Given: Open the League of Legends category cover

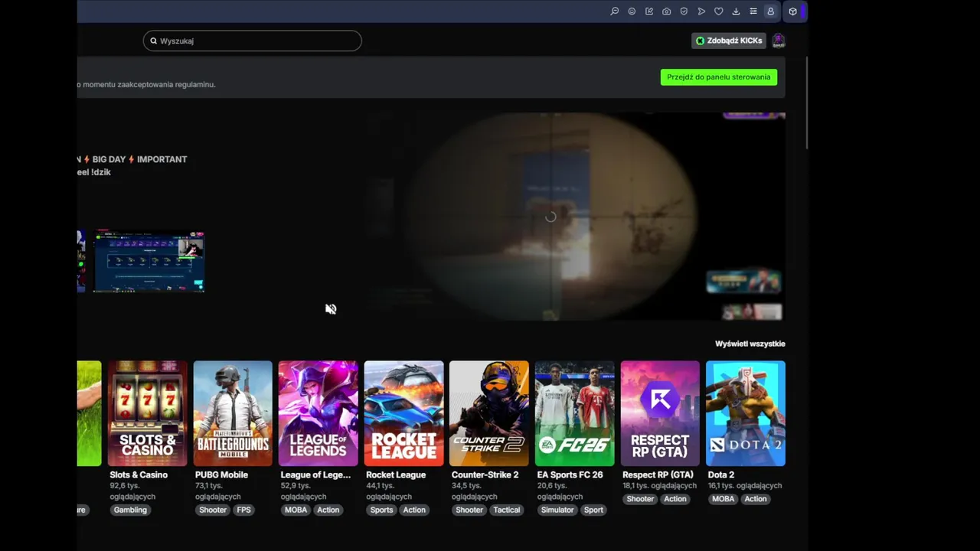Looking at the screenshot, I should point(318,413).
